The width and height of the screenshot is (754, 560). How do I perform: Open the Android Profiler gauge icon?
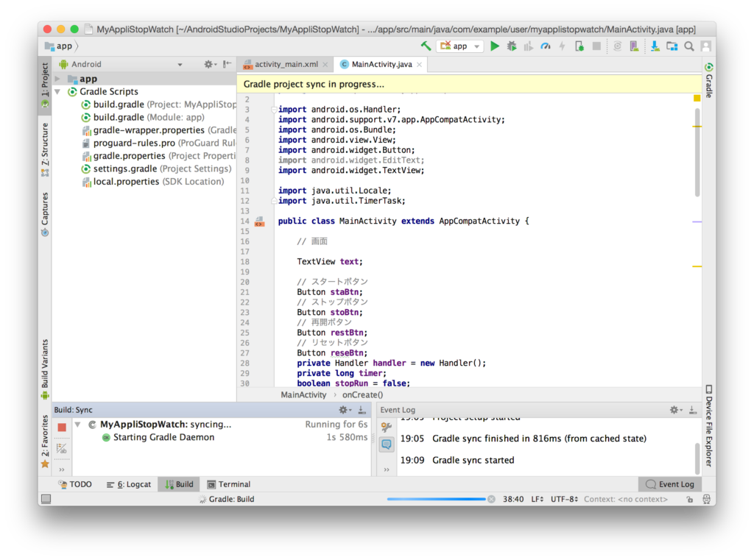coord(546,46)
